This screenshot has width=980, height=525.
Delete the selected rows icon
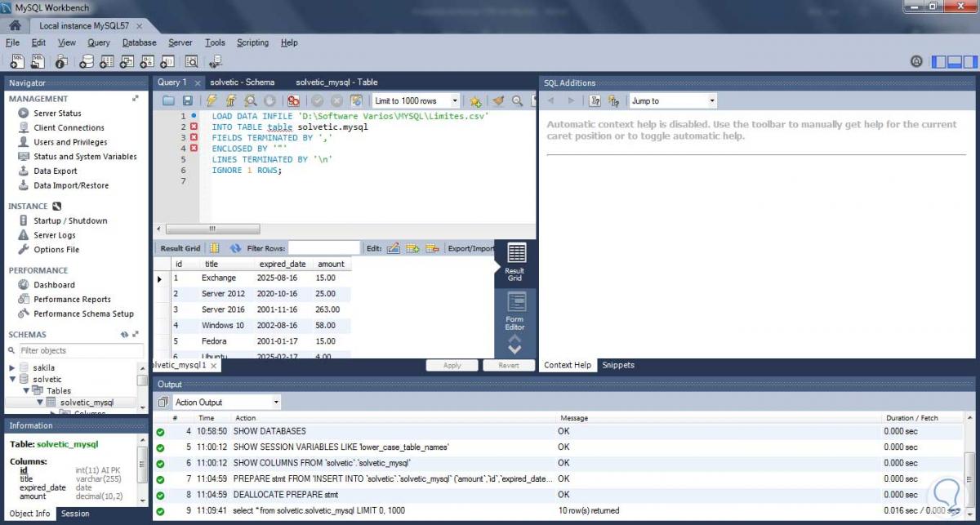coord(433,247)
